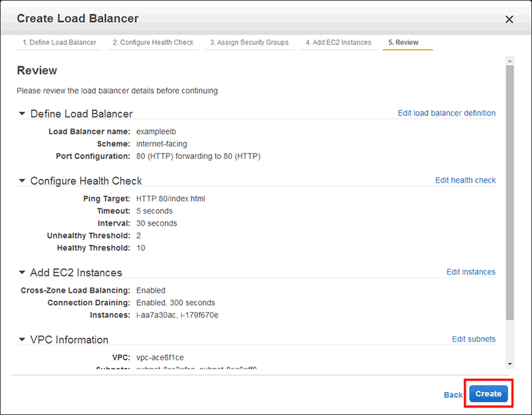
Task: Collapse the VPC Information section
Action: coord(22,340)
